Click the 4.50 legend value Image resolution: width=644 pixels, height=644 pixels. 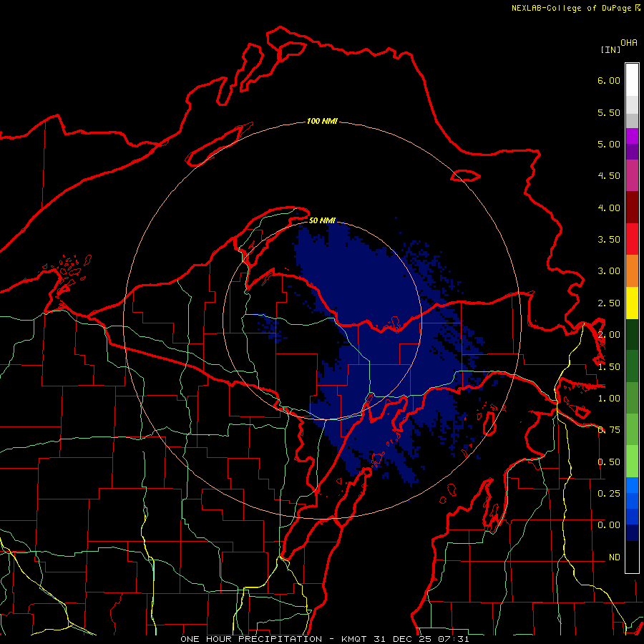point(609,176)
